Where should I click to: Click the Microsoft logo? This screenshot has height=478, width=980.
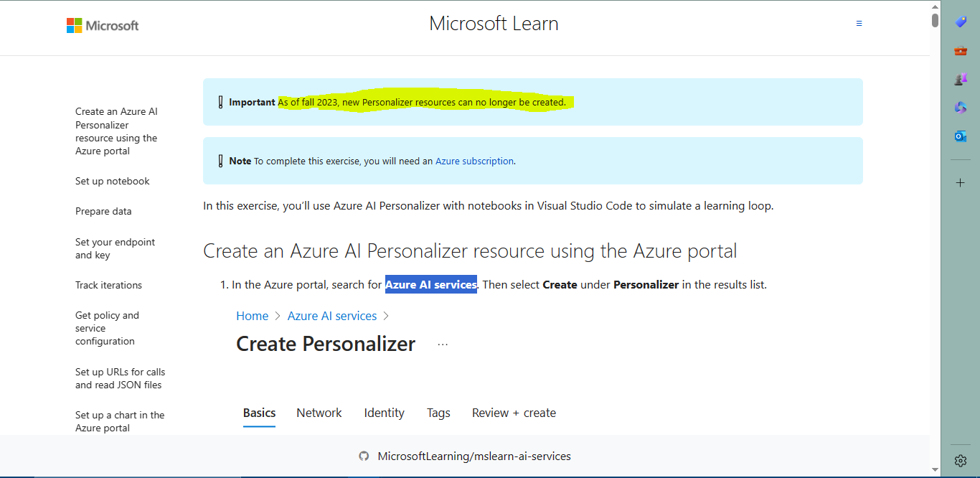point(103,26)
